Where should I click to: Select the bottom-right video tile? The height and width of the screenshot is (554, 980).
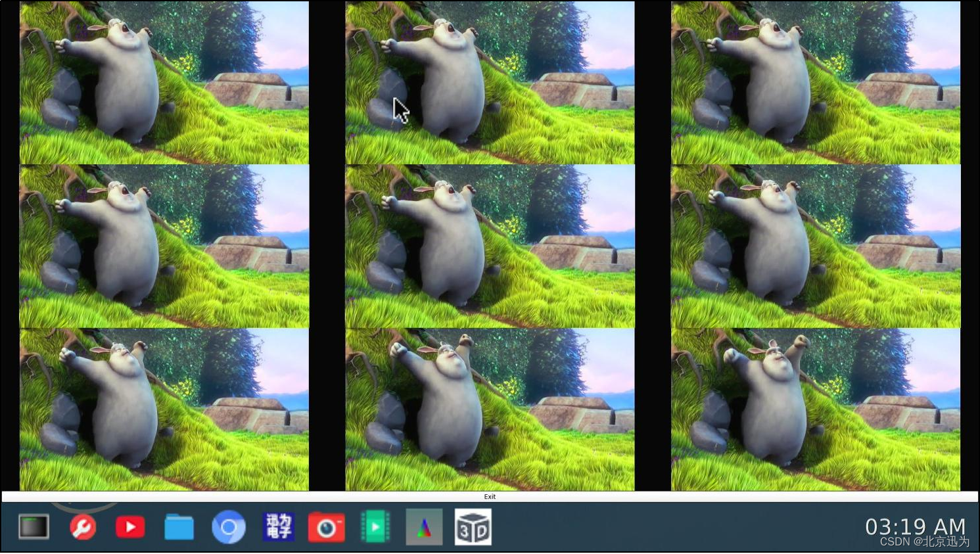(x=816, y=409)
